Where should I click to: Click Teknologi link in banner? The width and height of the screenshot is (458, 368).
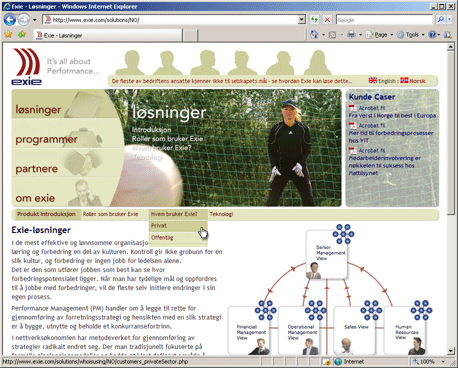[148, 157]
